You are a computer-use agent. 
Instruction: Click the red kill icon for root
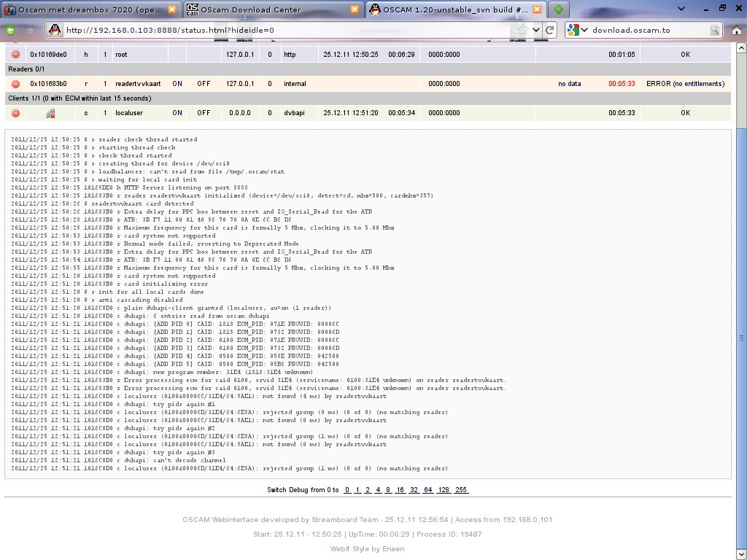tap(15, 55)
